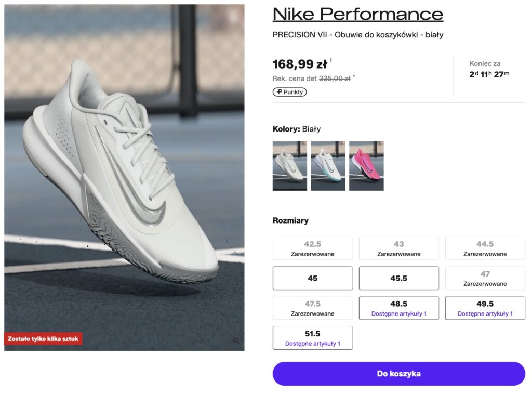The image size is (532, 394).
Task: Select the white and teal shoe color
Action: tap(328, 165)
